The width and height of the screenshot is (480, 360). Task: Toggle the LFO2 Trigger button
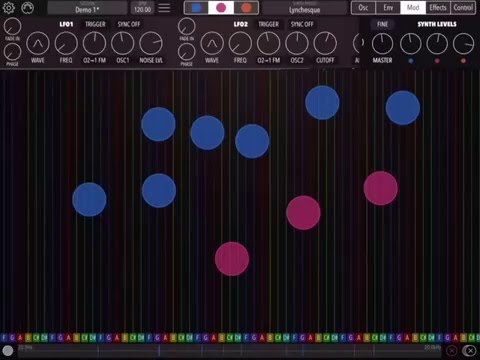point(268,24)
